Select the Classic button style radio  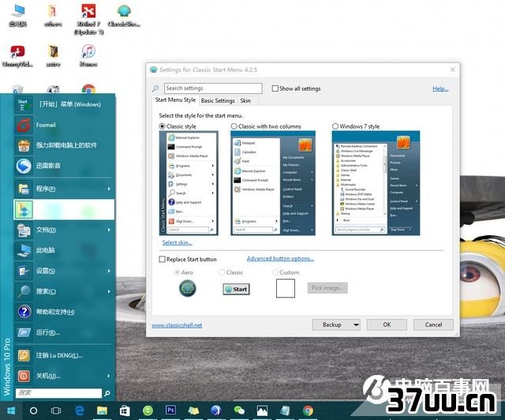point(222,272)
